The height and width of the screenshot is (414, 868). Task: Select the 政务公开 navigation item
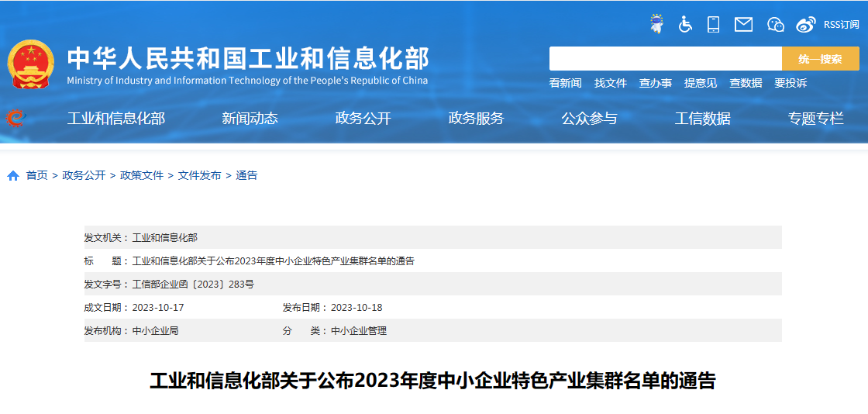point(363,119)
